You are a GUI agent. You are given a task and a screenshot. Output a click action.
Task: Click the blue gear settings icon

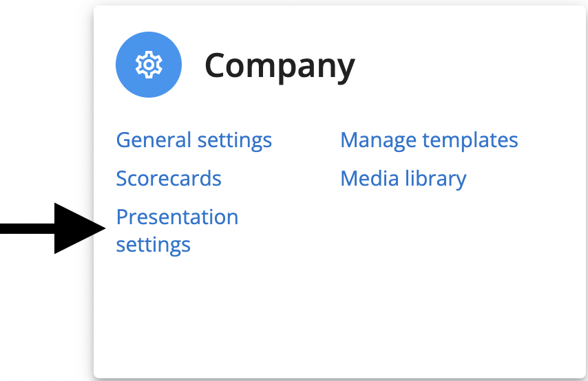coord(149,65)
